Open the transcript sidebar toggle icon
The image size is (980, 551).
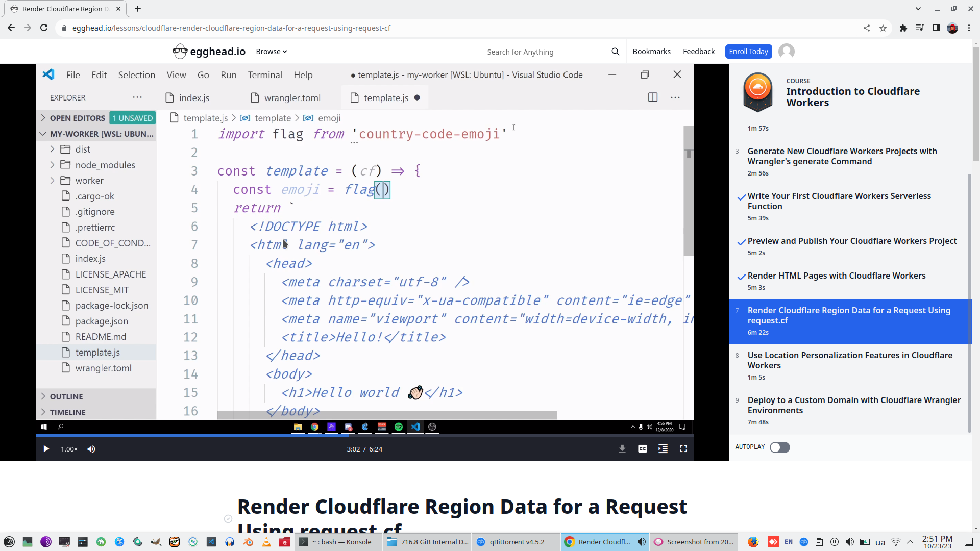coord(663,449)
